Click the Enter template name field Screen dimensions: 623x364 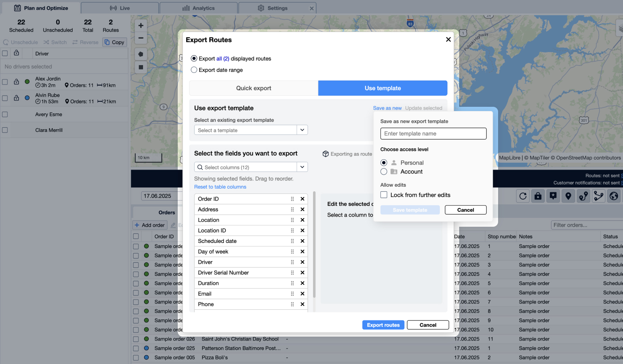pyautogui.click(x=433, y=134)
